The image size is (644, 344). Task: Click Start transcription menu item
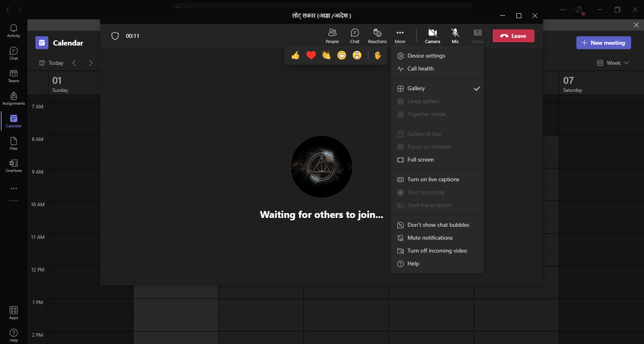[x=437, y=205]
